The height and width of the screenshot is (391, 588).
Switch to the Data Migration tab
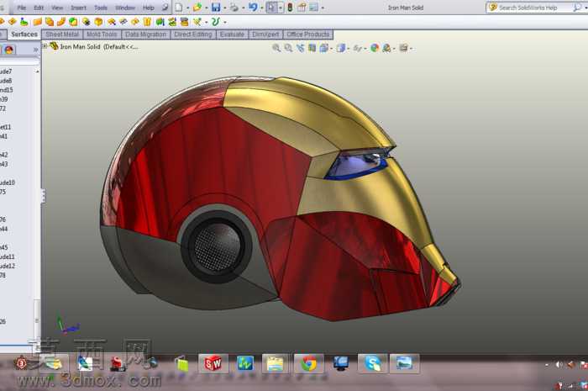145,34
